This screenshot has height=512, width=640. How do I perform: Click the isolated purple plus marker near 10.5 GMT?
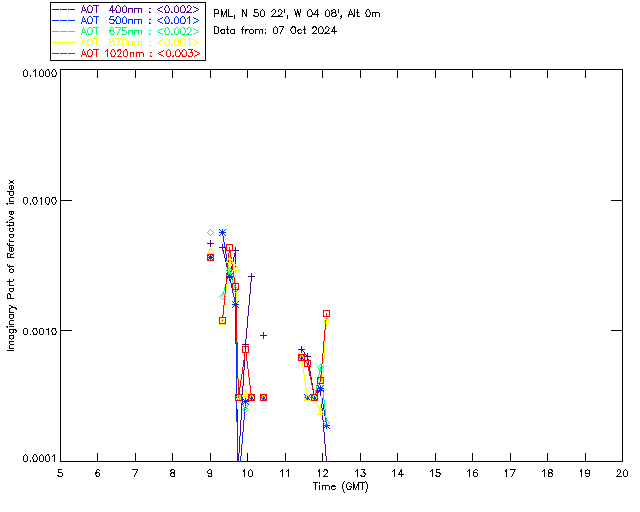coord(263,336)
